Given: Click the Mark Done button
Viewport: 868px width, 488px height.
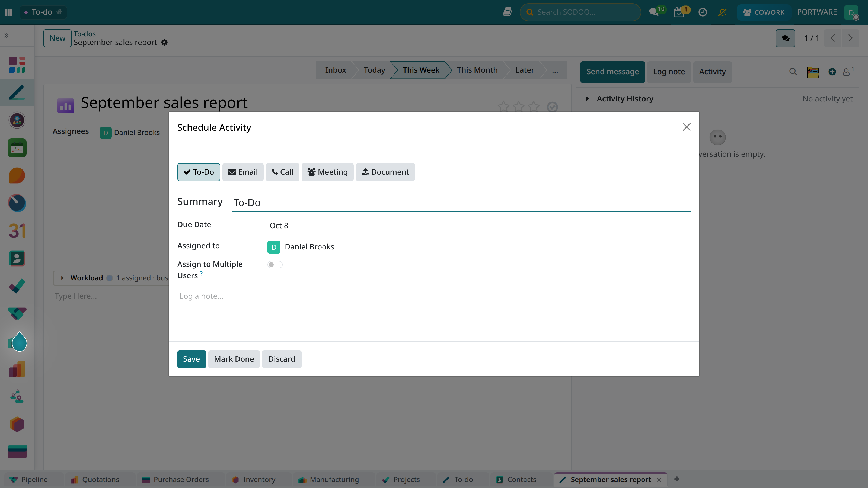Looking at the screenshot, I should (x=234, y=359).
